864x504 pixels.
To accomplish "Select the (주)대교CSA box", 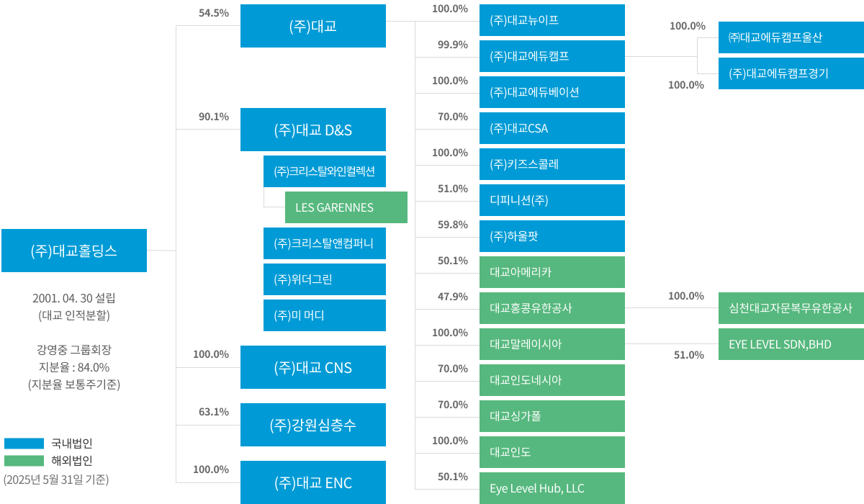I will tap(552, 128).
